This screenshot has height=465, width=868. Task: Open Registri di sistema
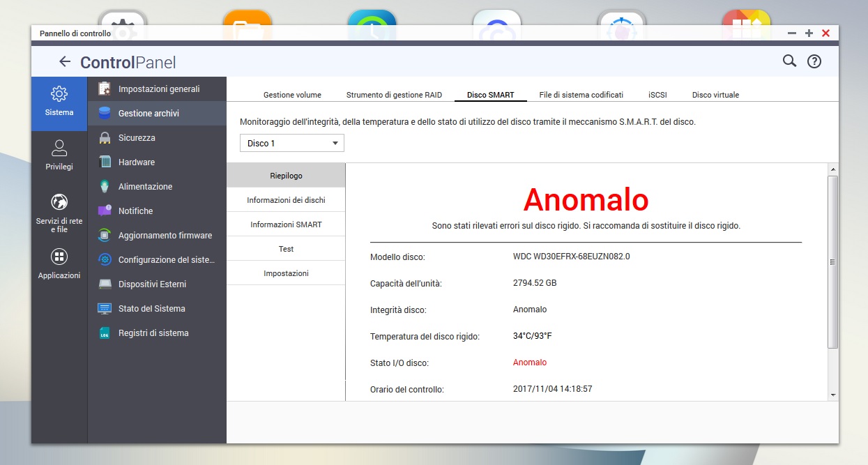coord(153,333)
